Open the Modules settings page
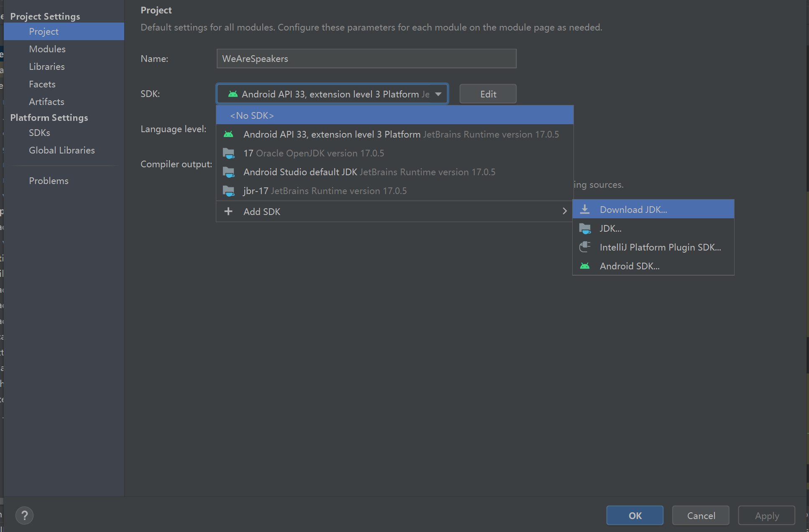 [47, 49]
